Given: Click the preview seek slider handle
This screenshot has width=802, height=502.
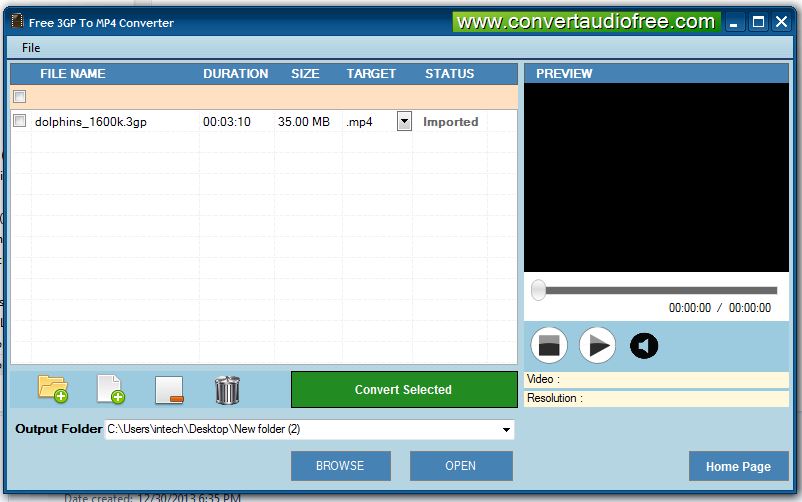Looking at the screenshot, I should tap(539, 290).
